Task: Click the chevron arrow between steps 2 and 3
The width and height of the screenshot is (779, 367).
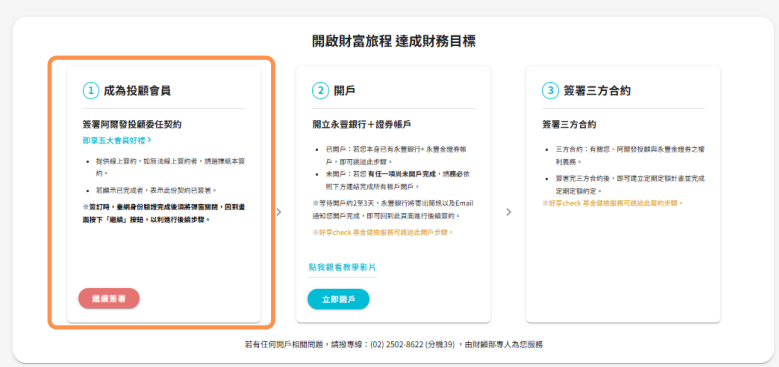Action: point(508,212)
